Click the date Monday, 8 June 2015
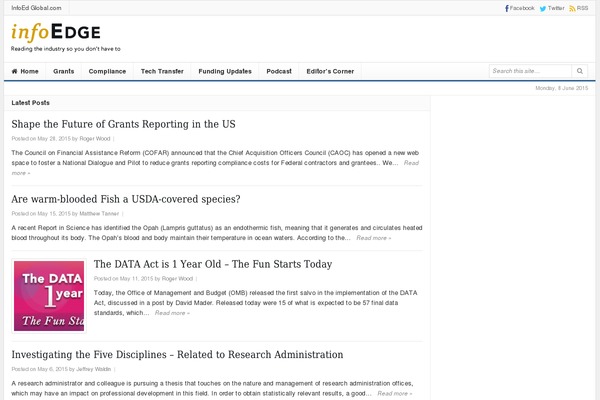Image resolution: width=600 pixels, height=400 pixels. [561, 88]
